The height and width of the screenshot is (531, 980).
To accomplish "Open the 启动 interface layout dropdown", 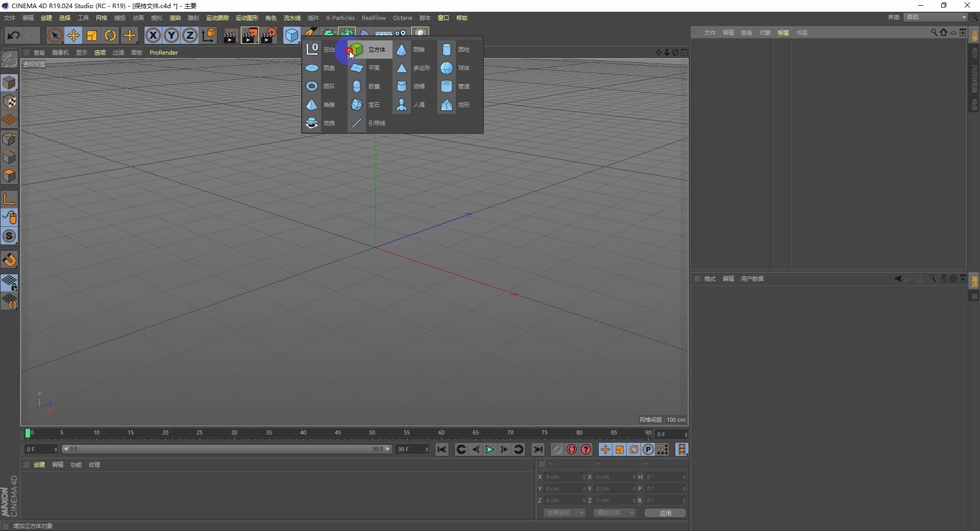I will [934, 17].
